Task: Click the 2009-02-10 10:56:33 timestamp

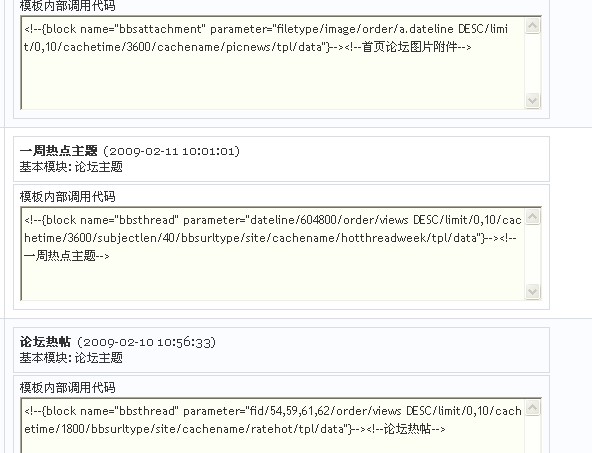Action: (x=146, y=342)
